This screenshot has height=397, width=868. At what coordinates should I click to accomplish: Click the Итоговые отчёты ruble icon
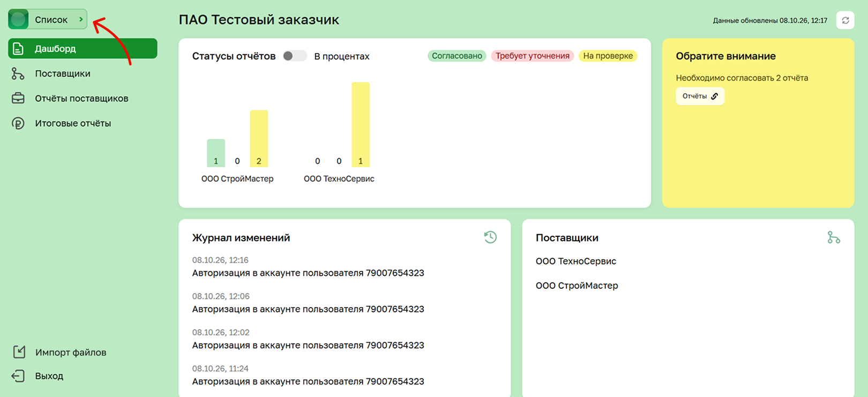click(x=18, y=123)
